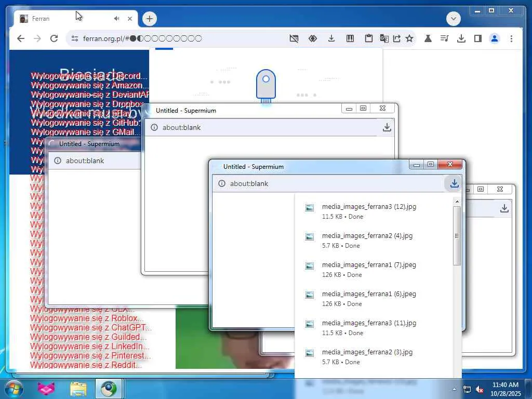Screen dimensions: 532x399
Task: Click the pop-ups blocked icon in omnibox
Action: 294,38
